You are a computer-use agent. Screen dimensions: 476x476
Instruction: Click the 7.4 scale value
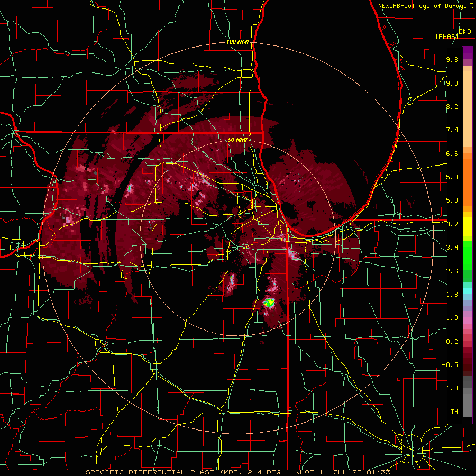tap(452, 130)
